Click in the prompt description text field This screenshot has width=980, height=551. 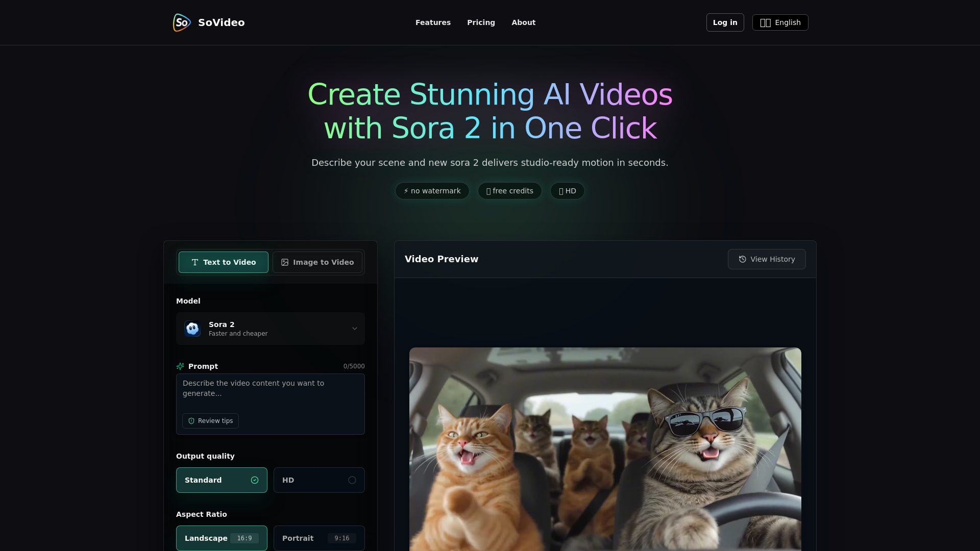click(x=271, y=392)
